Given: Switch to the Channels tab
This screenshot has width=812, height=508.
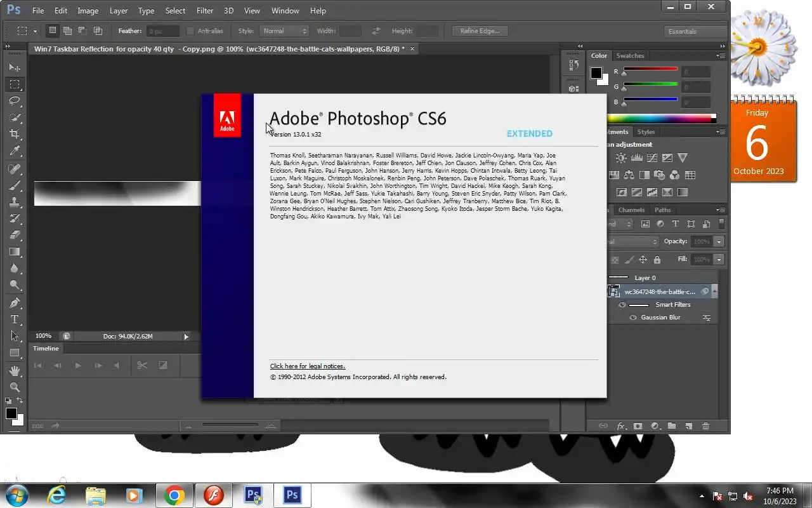Looking at the screenshot, I should [631, 210].
